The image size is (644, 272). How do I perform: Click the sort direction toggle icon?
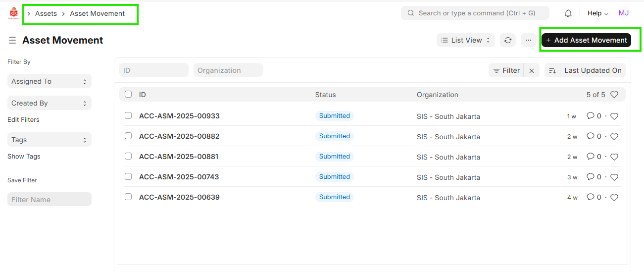click(552, 70)
